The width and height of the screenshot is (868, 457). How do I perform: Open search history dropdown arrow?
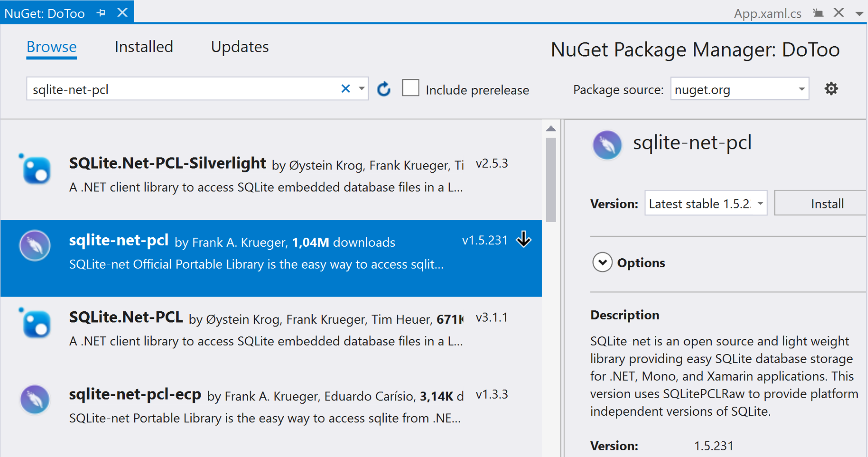tap(361, 88)
